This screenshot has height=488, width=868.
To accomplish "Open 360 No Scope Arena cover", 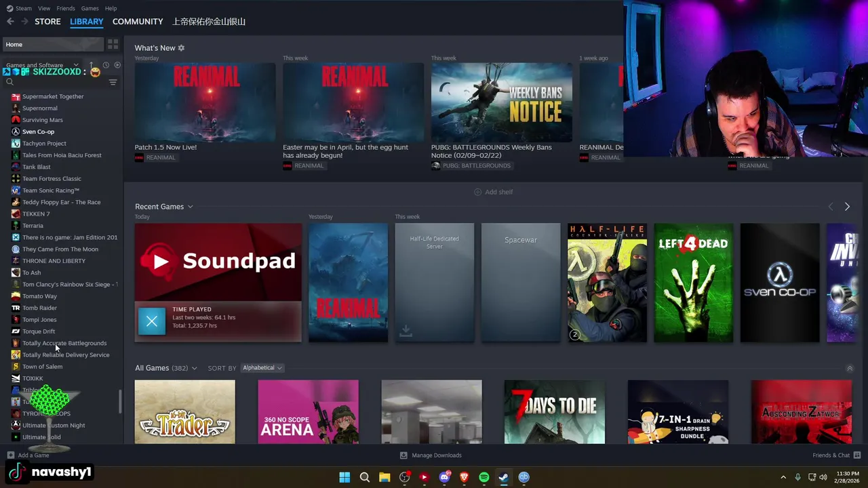I will [309, 412].
